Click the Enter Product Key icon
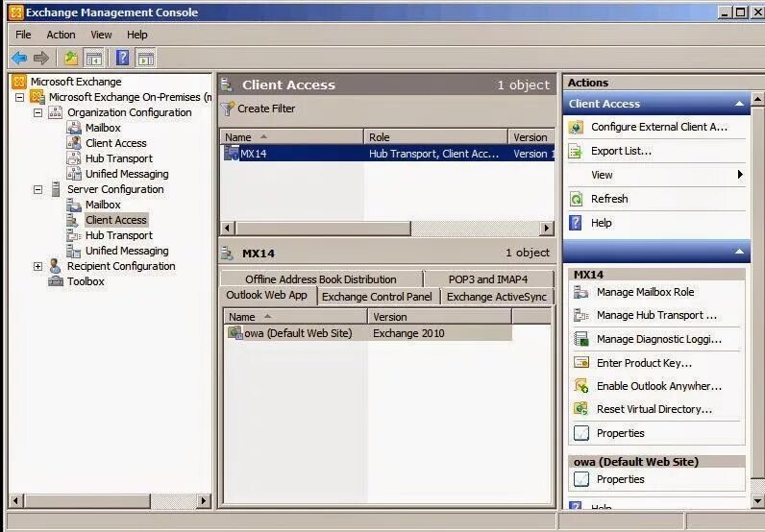Viewport: 765px width, 532px height. pyautogui.click(x=581, y=363)
